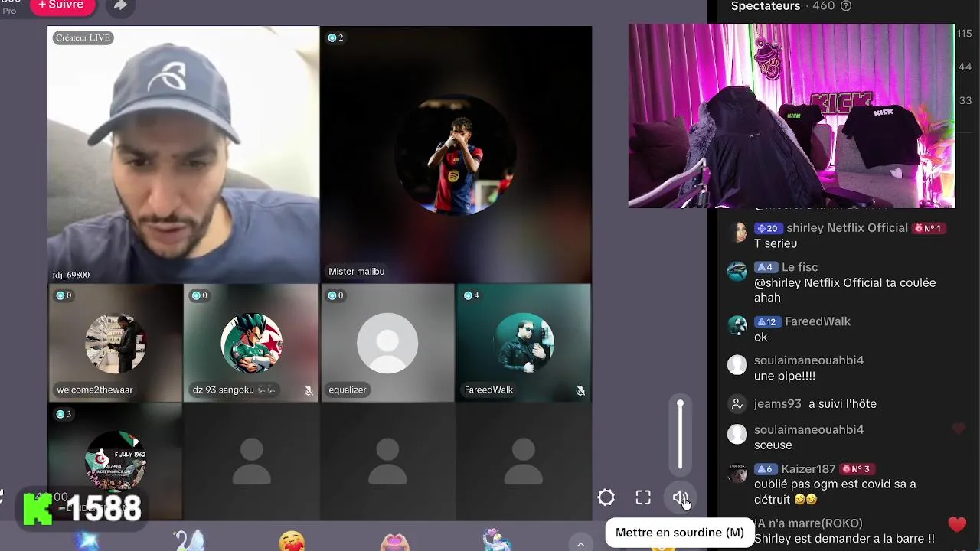
Task: Click coin count badge on Mister malibu tile
Action: click(x=335, y=37)
